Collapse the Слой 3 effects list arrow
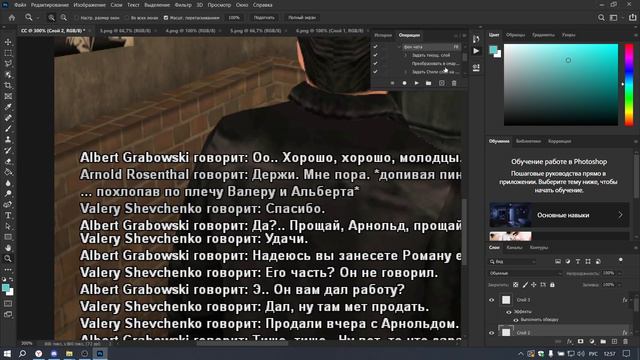 tap(631, 300)
